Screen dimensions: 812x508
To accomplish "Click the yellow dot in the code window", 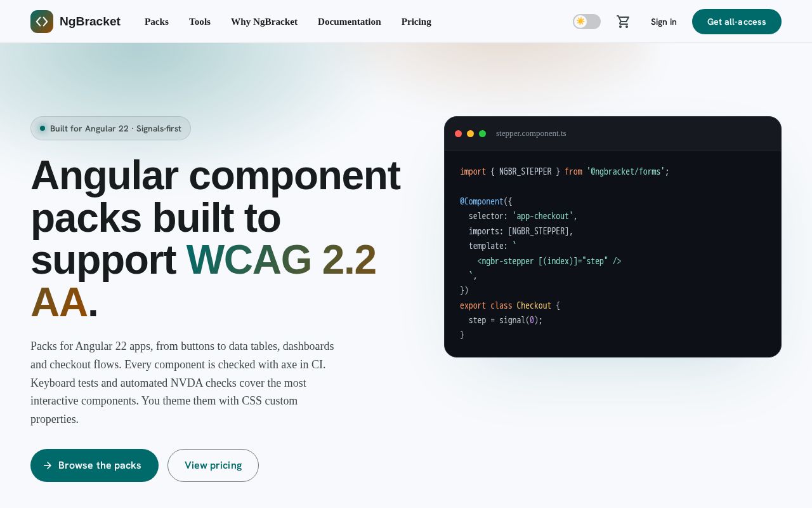I will [x=470, y=133].
